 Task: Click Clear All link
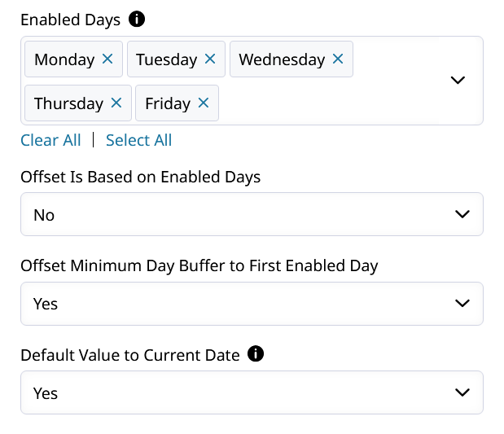pos(50,140)
